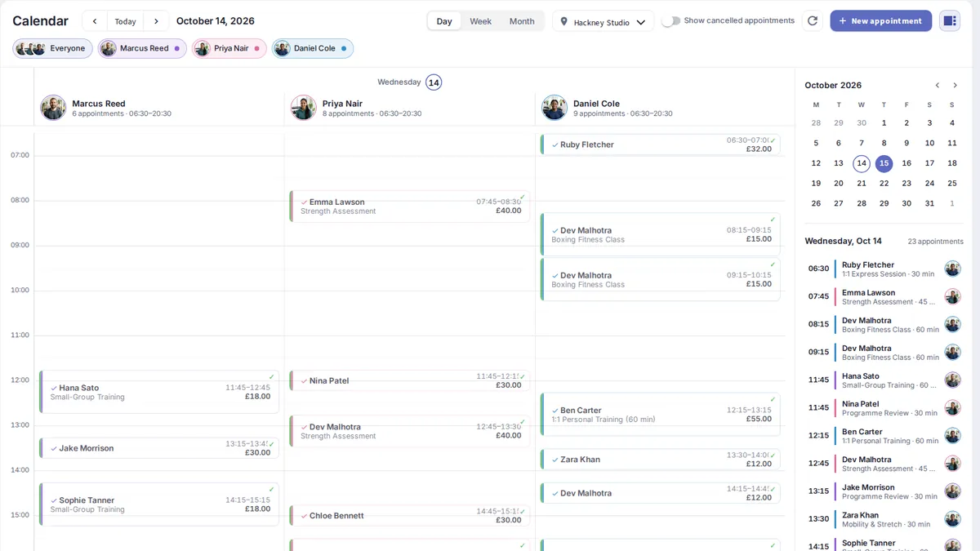Click the Today button
The height and width of the screenshot is (551, 980).
pos(125,21)
